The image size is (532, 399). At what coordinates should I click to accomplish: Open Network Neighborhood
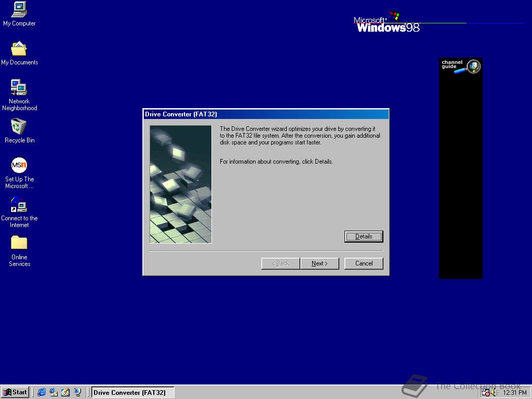(19, 88)
